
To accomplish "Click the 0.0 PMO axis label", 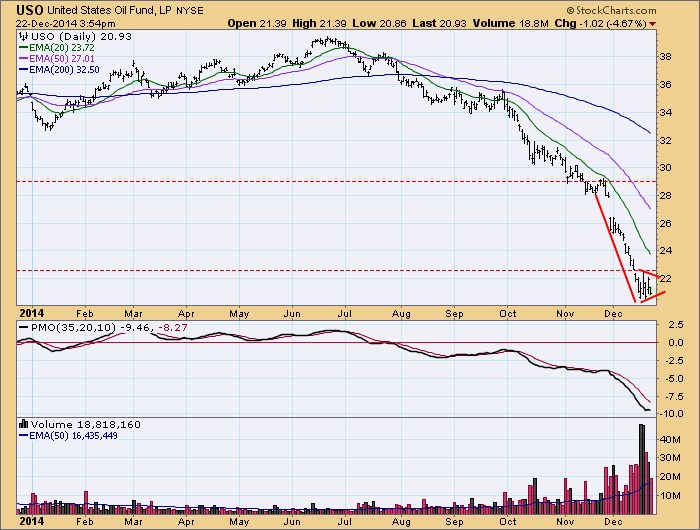I will [676, 343].
